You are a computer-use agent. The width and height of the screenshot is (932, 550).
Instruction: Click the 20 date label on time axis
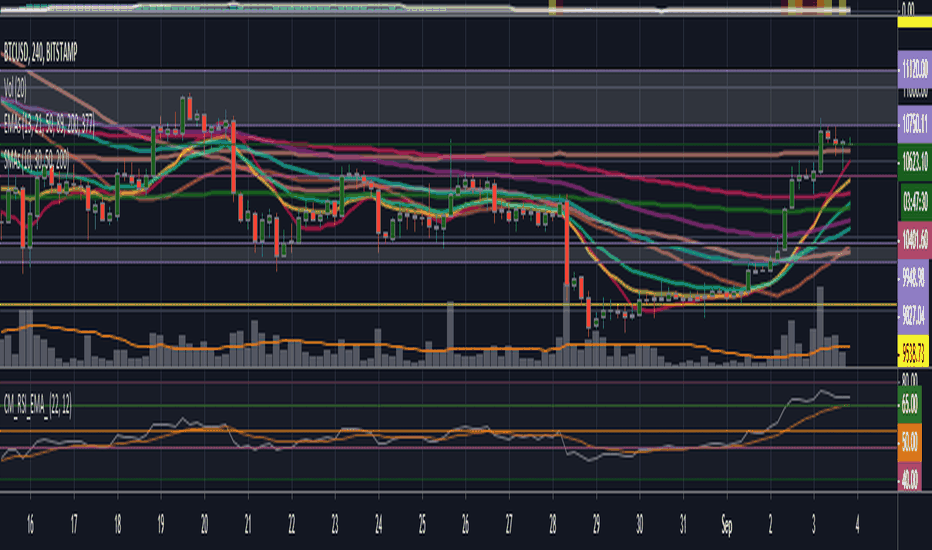pos(204,524)
